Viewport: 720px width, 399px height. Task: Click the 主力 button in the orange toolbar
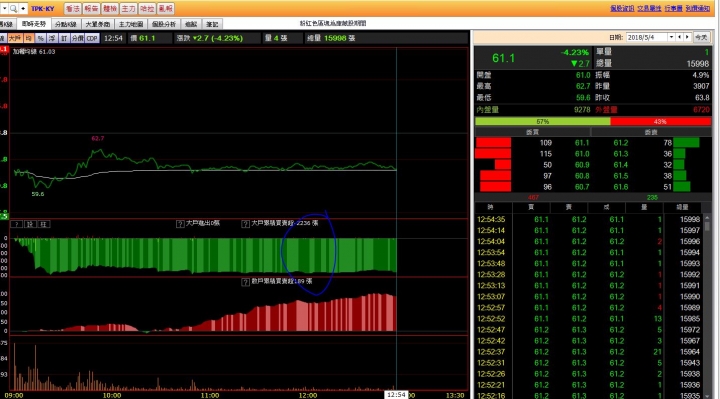click(129, 8)
